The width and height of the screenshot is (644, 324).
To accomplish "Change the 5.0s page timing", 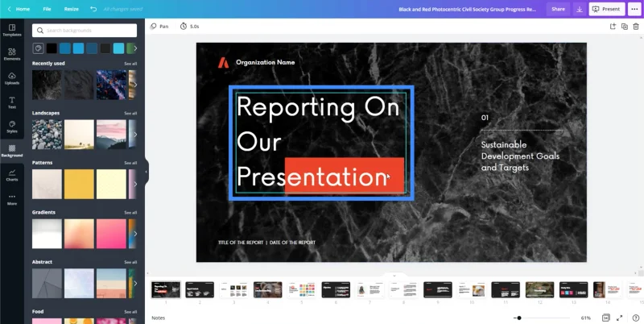I will click(x=190, y=27).
